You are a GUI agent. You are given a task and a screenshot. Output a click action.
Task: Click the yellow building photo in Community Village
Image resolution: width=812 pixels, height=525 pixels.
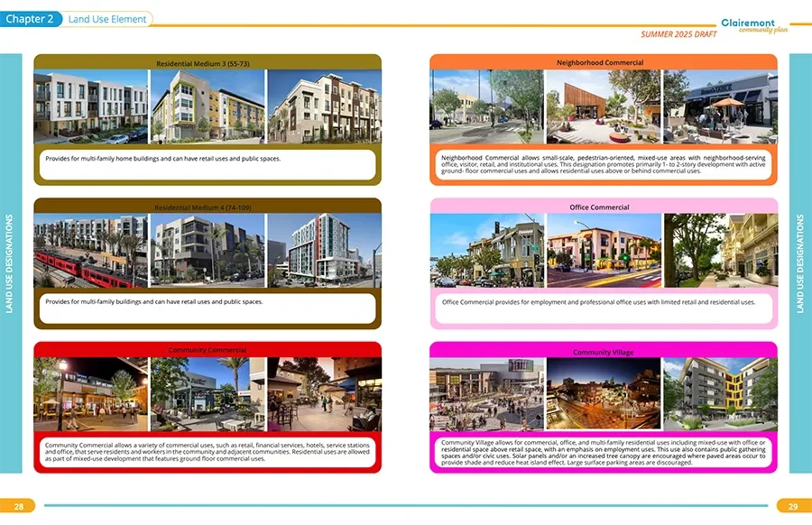720,392
